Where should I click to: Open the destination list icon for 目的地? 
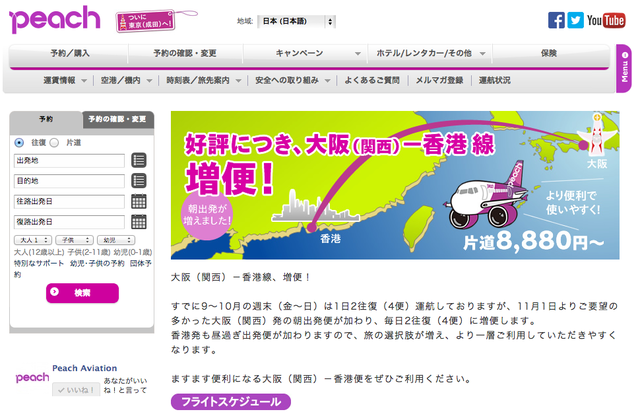(139, 180)
